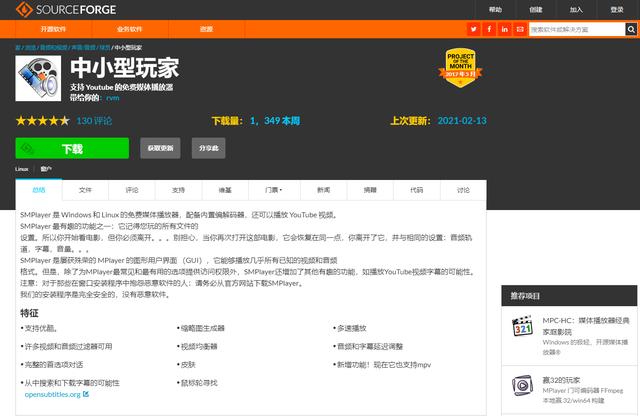The image size is (640, 416).
Task: Open the 门票 tab dropdown
Action: click(x=274, y=190)
